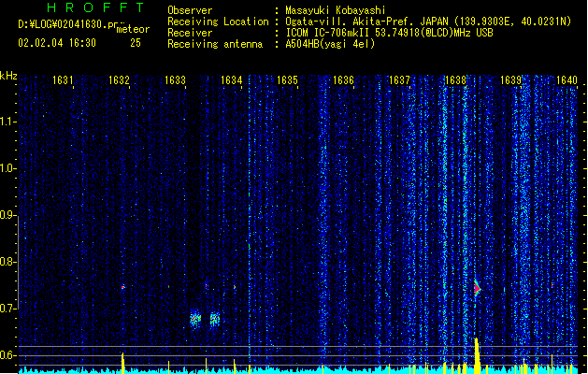The height and width of the screenshot is (374, 588).
Task: Click the 1638 time axis marker
Action: coord(455,79)
